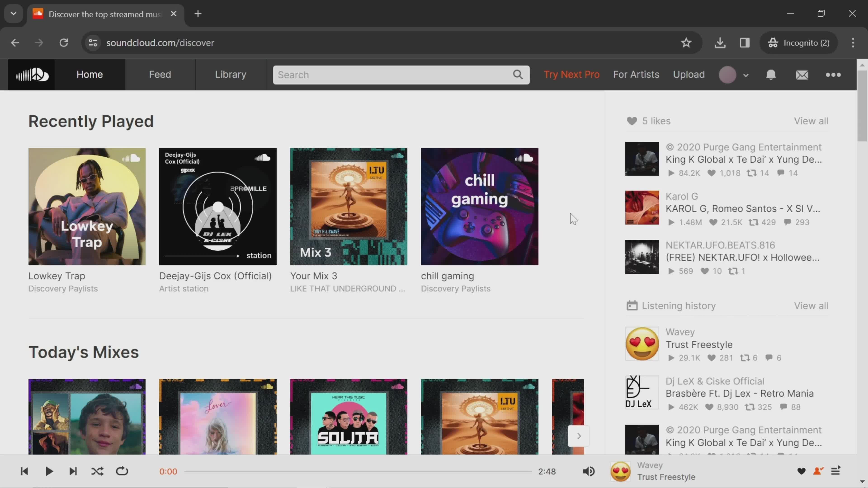
Task: Click the repeat/loop playback icon
Action: click(122, 471)
